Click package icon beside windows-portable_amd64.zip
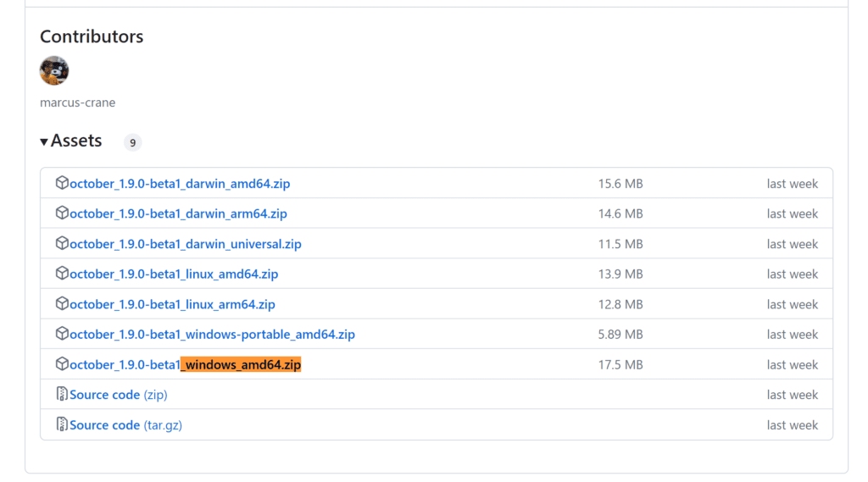 click(x=62, y=334)
